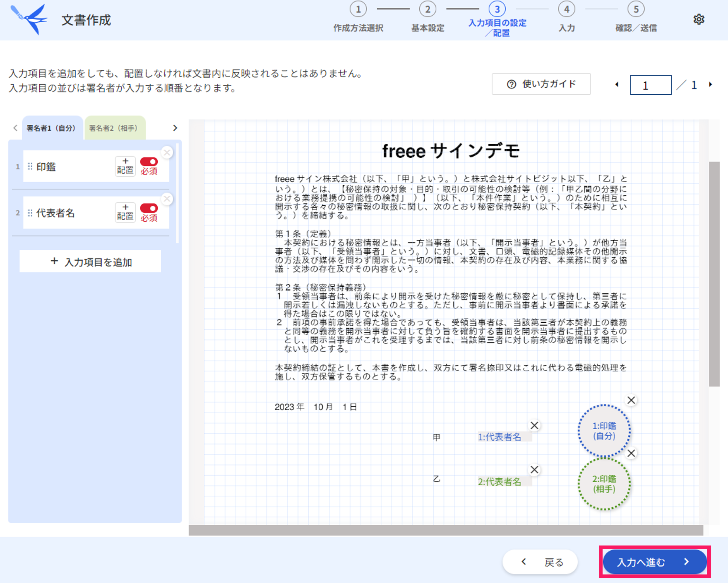Click the 戻る back button
This screenshot has height=583, width=728.
coord(540,562)
